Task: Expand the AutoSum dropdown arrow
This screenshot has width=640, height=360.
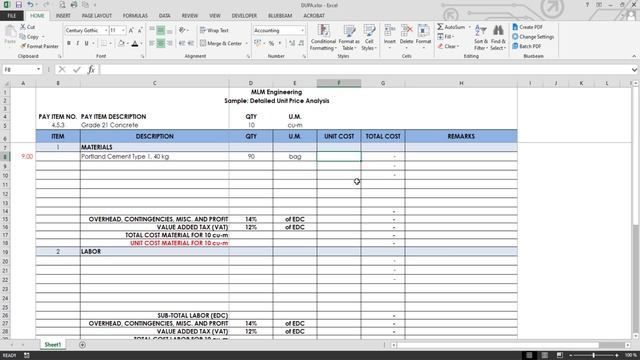Action: tap(469, 27)
